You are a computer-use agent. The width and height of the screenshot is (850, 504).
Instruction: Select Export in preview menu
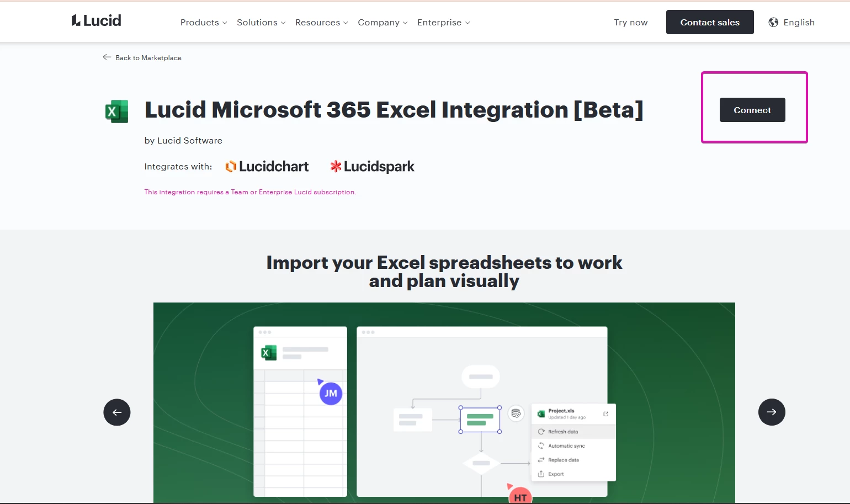click(x=573, y=474)
